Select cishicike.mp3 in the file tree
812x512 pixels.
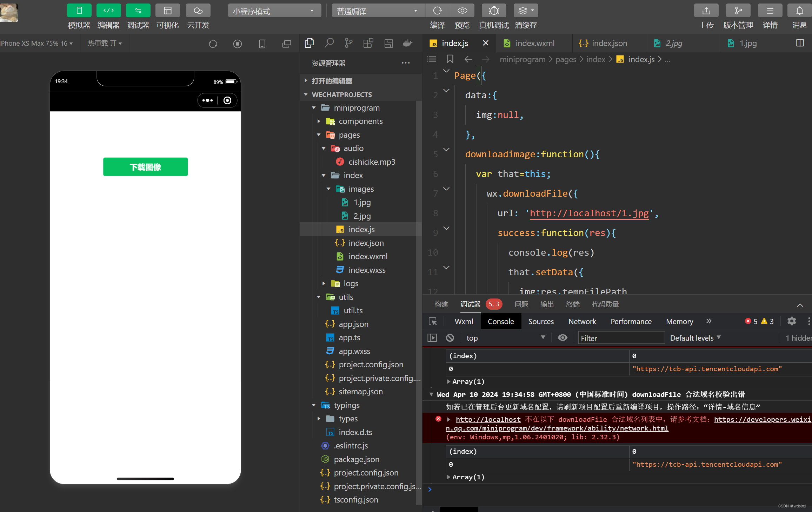tap(372, 162)
